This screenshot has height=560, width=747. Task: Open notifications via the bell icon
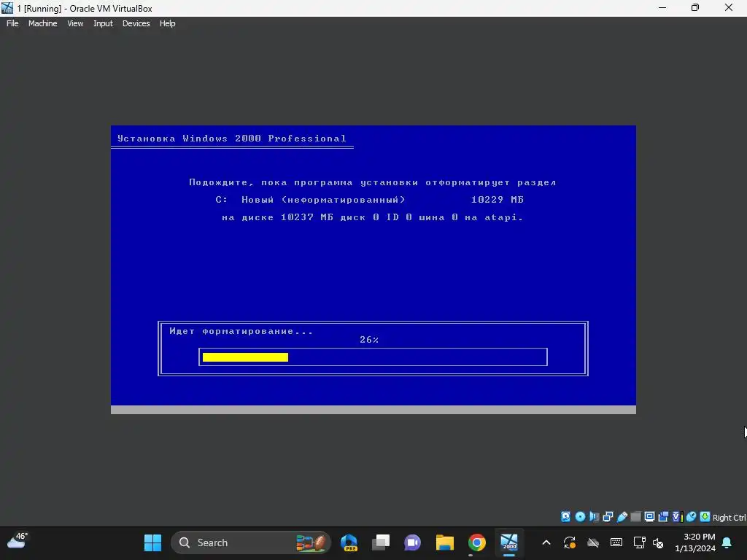(727, 542)
